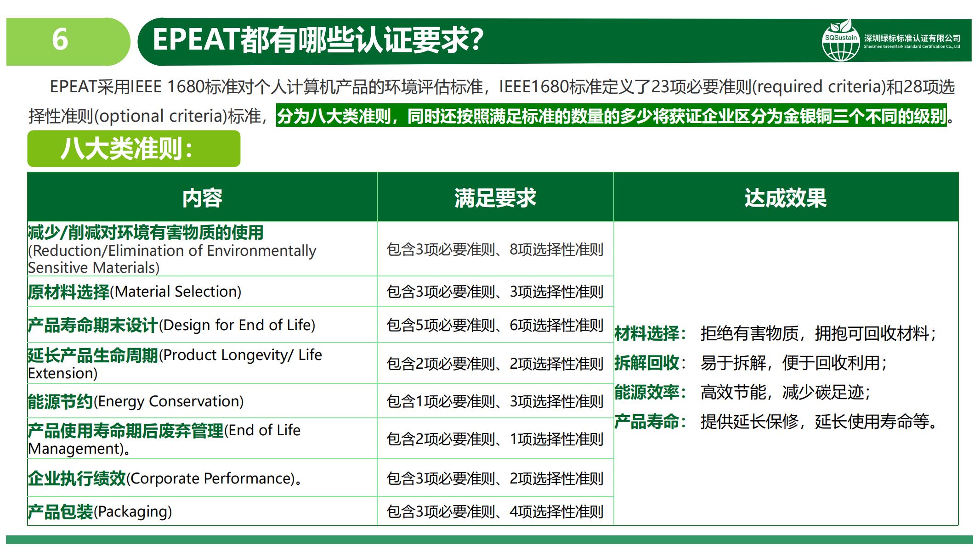The width and height of the screenshot is (980, 551).
Task: Click the '能源效率:' effect label
Action: [x=651, y=392]
